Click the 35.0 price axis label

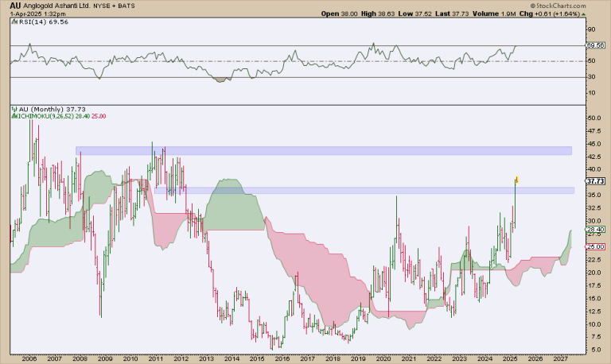pyautogui.click(x=593, y=196)
